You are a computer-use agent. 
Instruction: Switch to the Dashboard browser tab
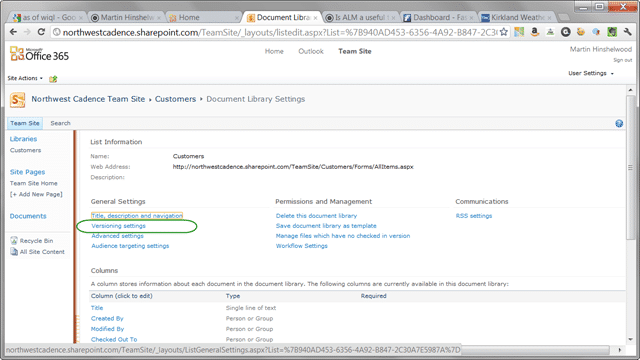click(x=438, y=18)
